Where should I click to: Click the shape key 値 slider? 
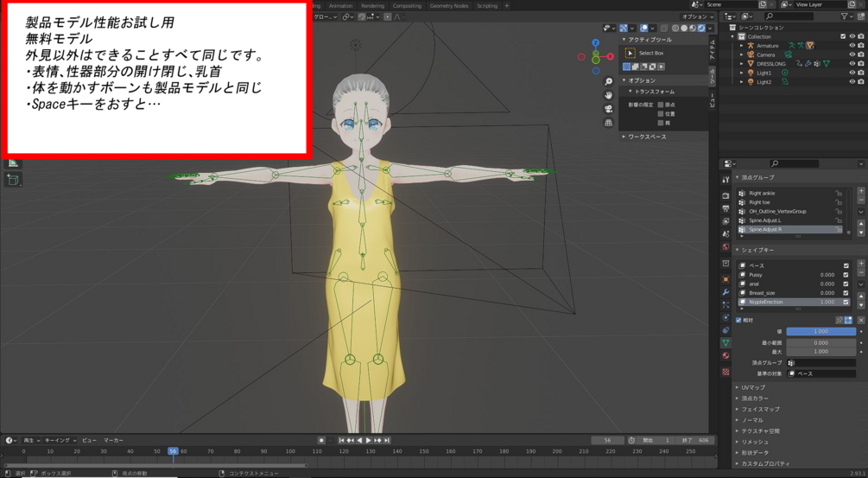coord(821,331)
